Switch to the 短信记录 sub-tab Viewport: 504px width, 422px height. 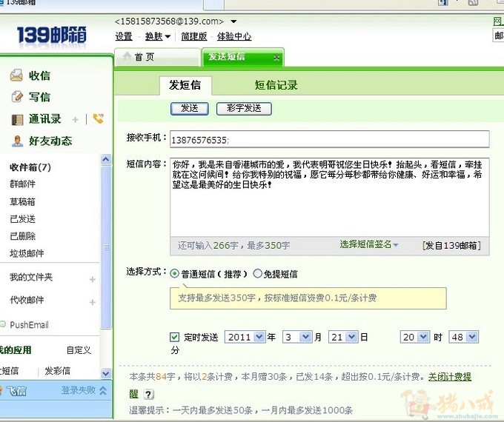[276, 85]
